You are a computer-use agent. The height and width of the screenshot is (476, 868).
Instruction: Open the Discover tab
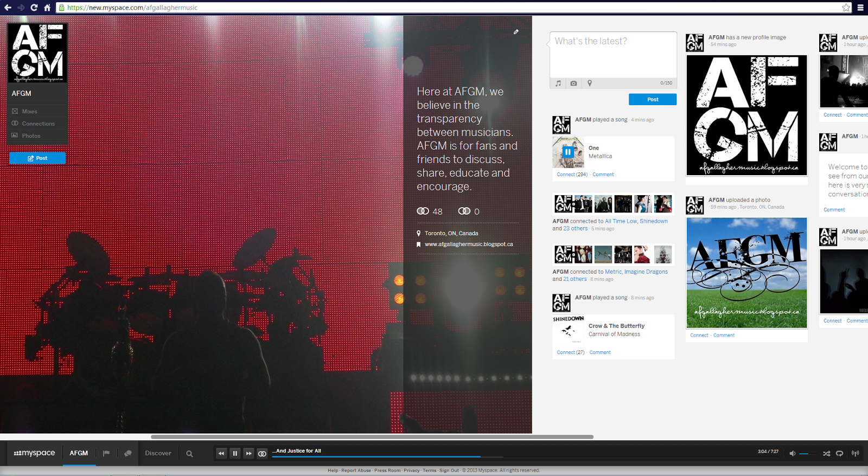click(x=158, y=453)
